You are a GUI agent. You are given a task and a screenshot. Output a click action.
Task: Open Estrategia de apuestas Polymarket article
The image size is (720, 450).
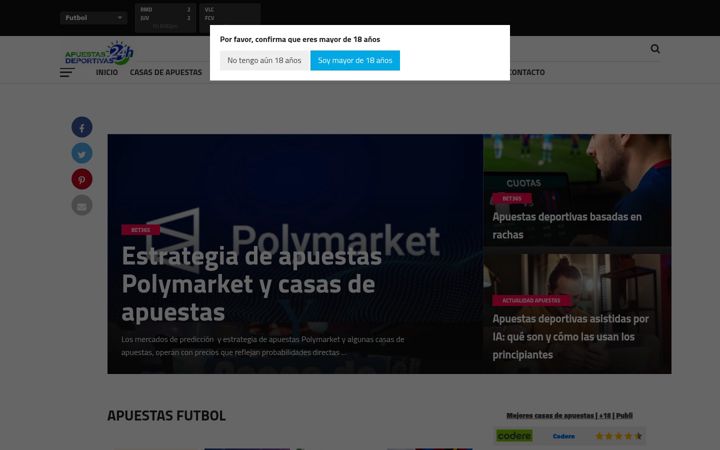pos(252,284)
